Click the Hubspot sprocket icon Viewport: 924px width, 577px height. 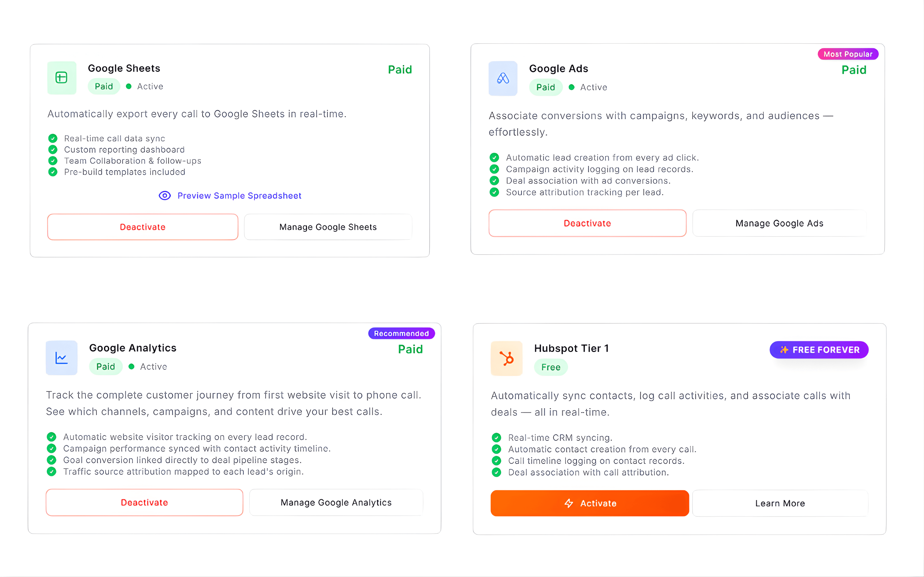coord(506,358)
